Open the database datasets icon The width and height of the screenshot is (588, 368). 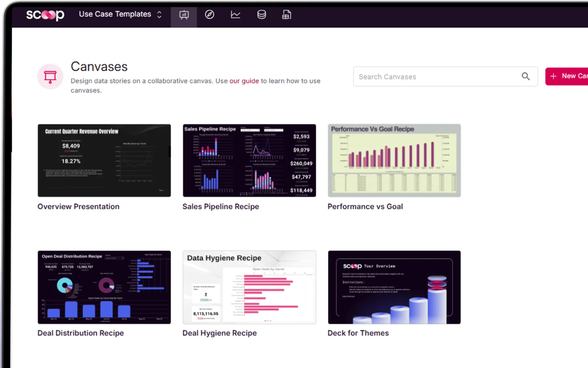point(261,15)
